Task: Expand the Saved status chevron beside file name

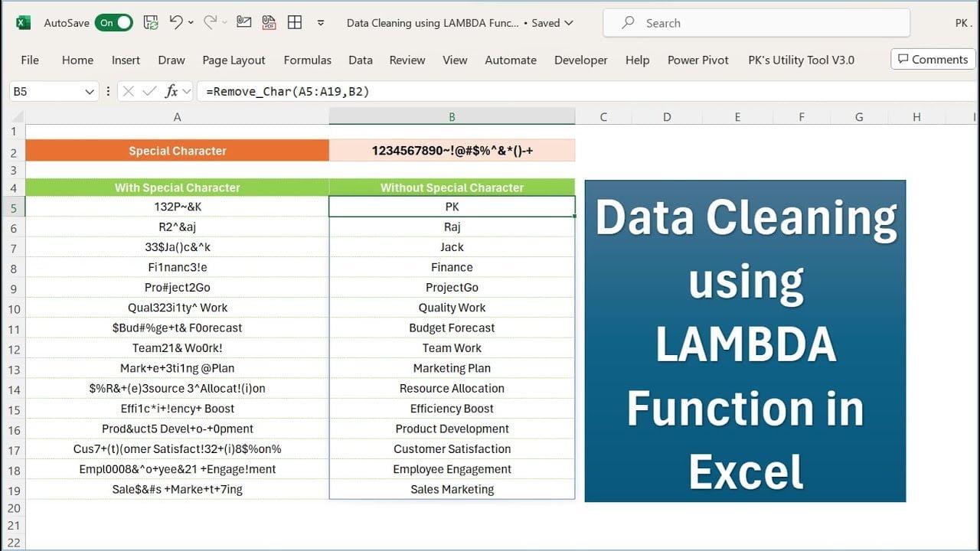Action: (x=569, y=23)
